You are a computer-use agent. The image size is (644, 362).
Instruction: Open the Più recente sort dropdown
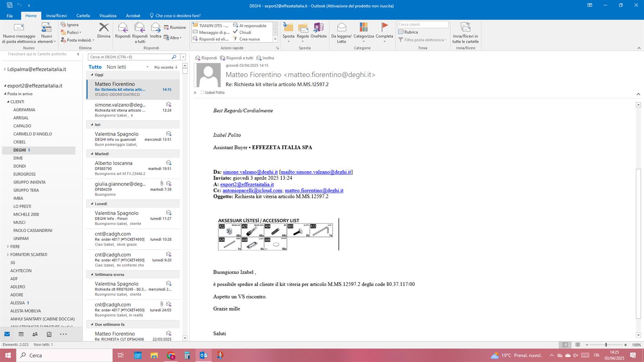pyautogui.click(x=165, y=67)
